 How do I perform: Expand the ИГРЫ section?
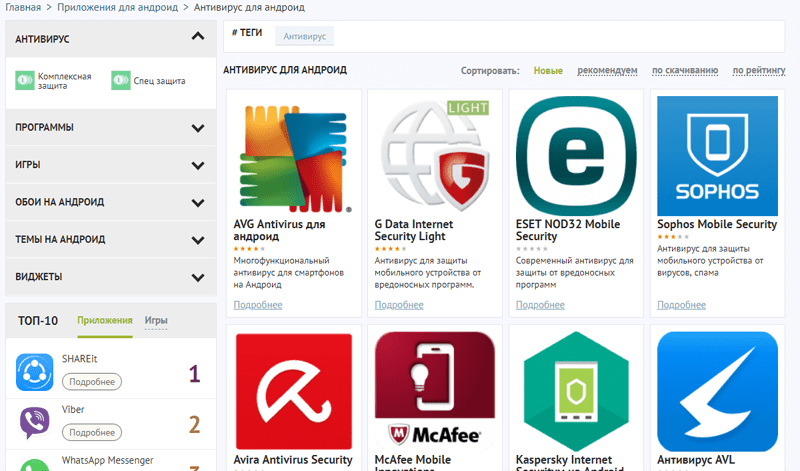pos(197,165)
